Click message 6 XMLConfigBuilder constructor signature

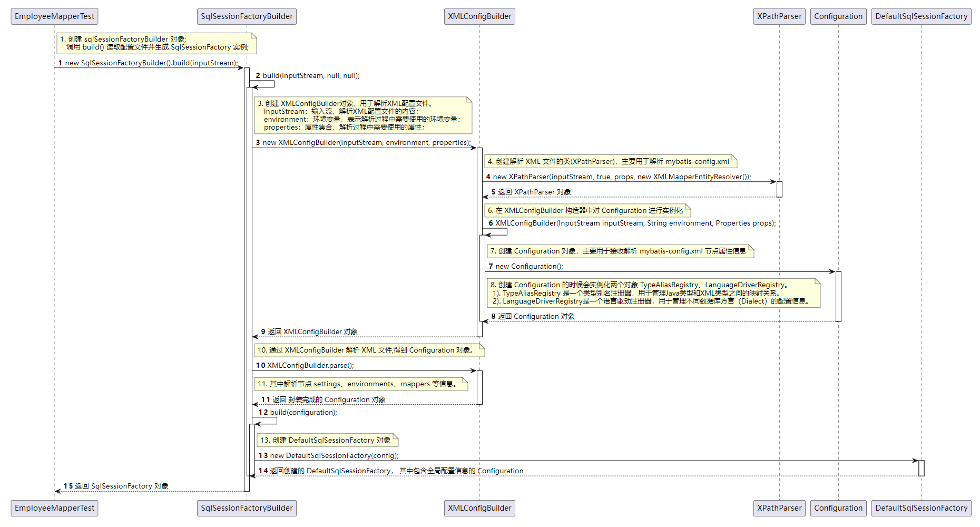coord(632,223)
